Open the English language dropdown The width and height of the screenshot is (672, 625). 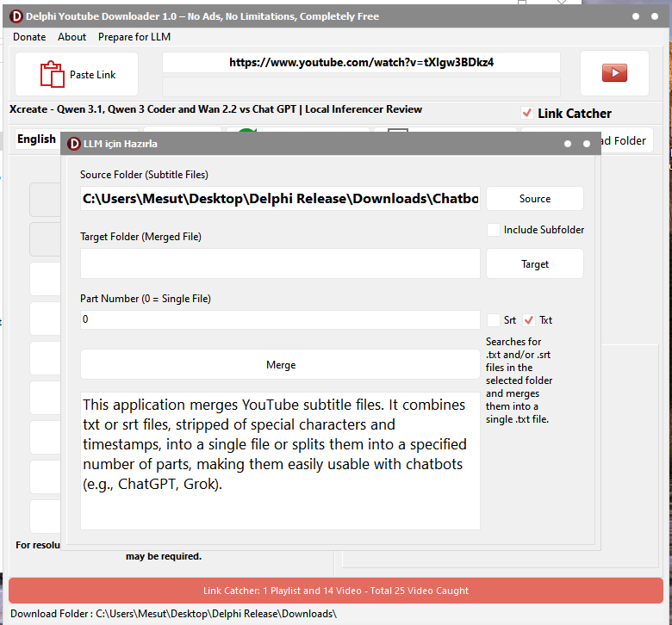[x=38, y=139]
